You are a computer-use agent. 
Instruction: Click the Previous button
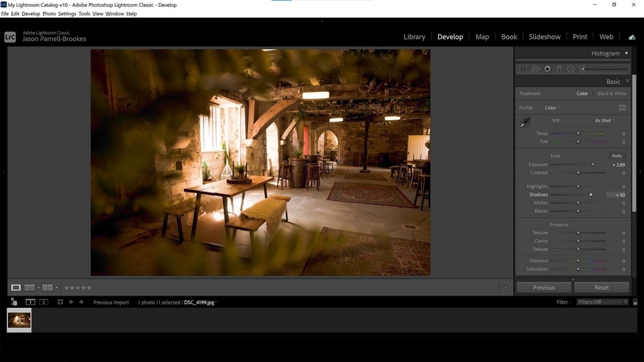coord(544,287)
